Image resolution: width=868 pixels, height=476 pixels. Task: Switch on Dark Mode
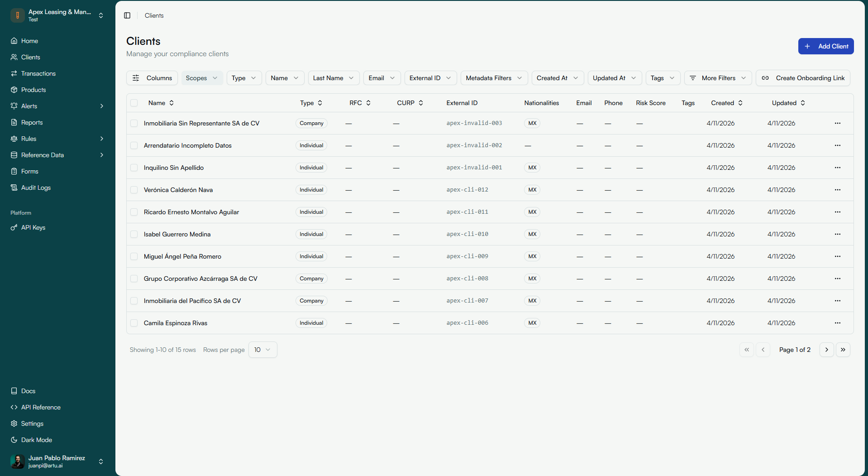[36, 440]
